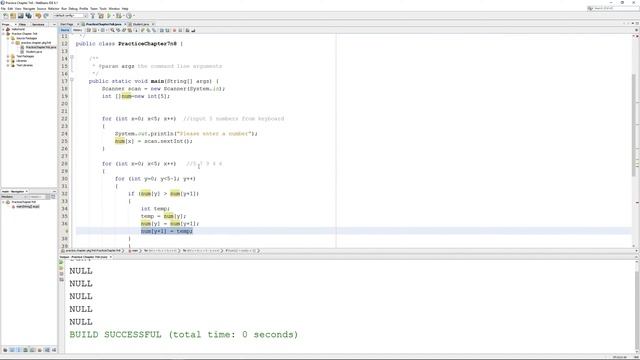Click the Open Project toolbar icon
The width and height of the screenshot is (640, 360).
click(x=21, y=16)
